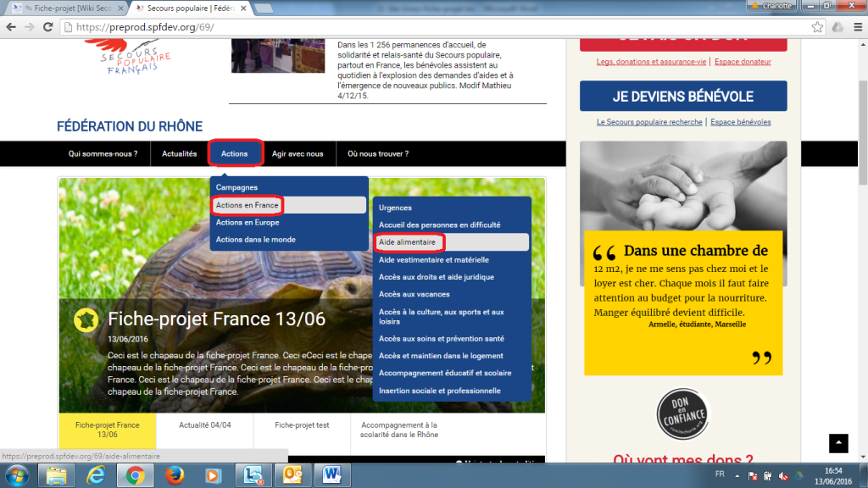868x488 pixels.
Task: Open the Où nous trouver ? menu
Action: tap(378, 154)
